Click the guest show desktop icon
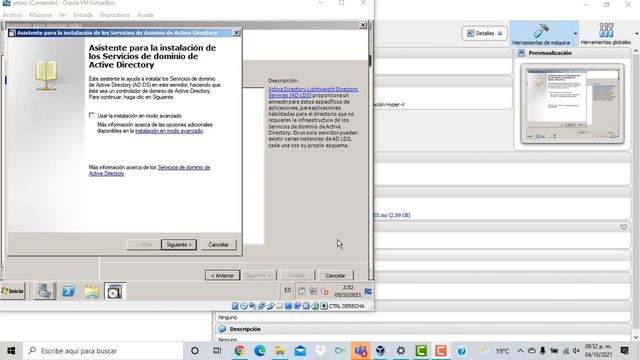 coord(368,291)
